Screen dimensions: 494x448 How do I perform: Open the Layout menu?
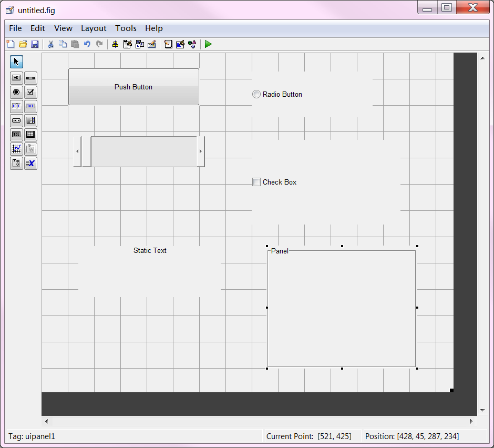click(94, 28)
